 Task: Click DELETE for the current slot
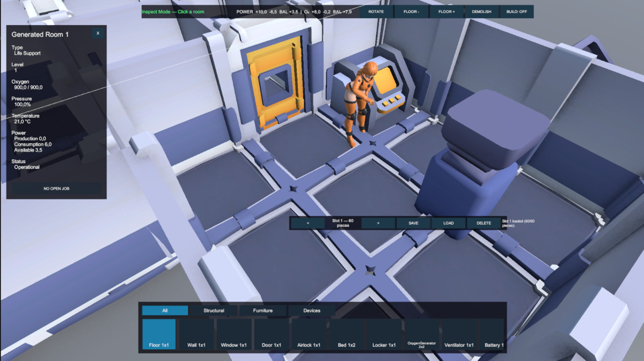point(484,223)
